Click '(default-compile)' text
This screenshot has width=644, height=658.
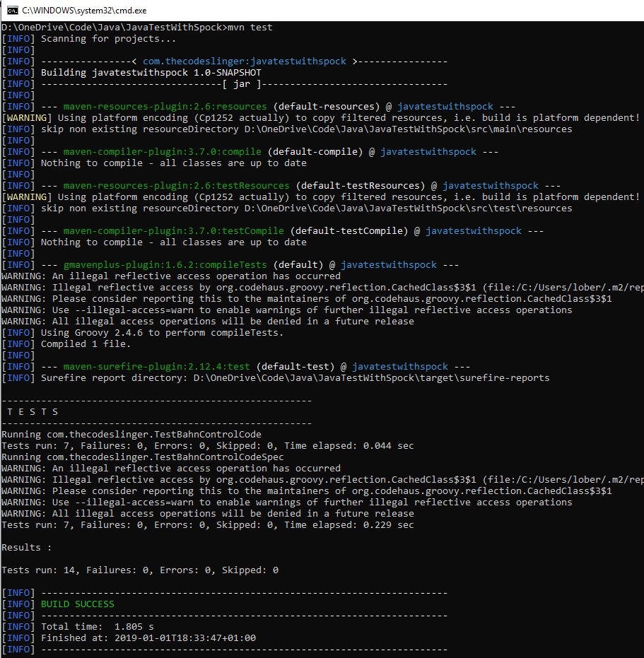pyautogui.click(x=315, y=152)
